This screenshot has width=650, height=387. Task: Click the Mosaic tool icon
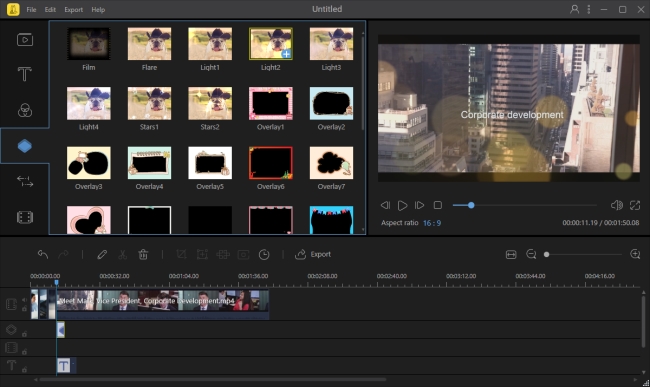point(223,254)
